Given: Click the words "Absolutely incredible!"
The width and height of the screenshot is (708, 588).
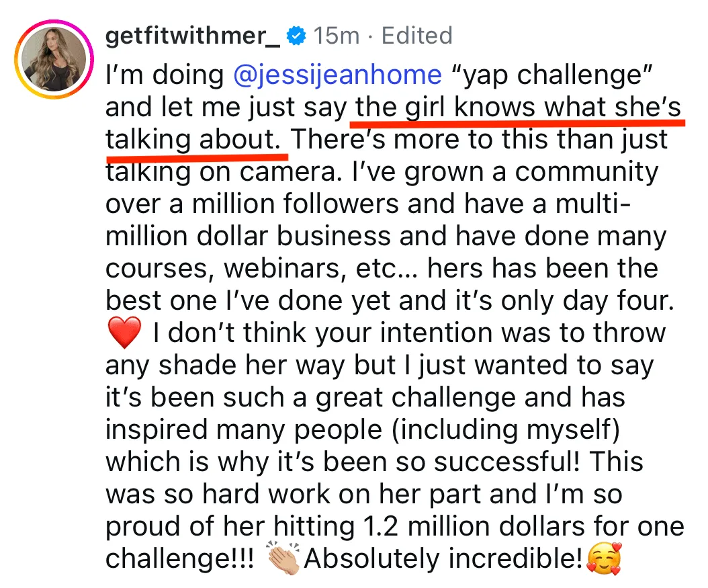Looking at the screenshot, I should [x=443, y=558].
